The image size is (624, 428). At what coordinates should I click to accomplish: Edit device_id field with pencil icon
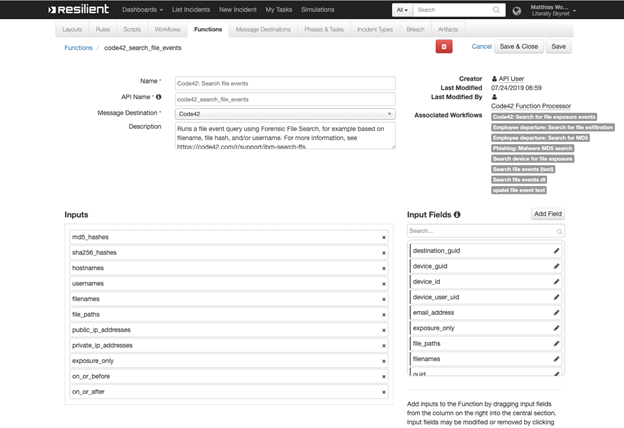pyautogui.click(x=556, y=281)
